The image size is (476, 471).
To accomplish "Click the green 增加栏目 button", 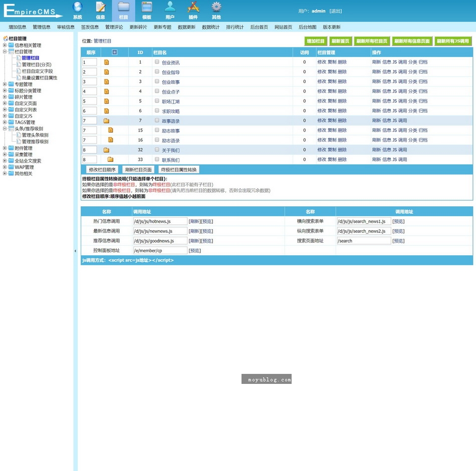I will [x=316, y=41].
